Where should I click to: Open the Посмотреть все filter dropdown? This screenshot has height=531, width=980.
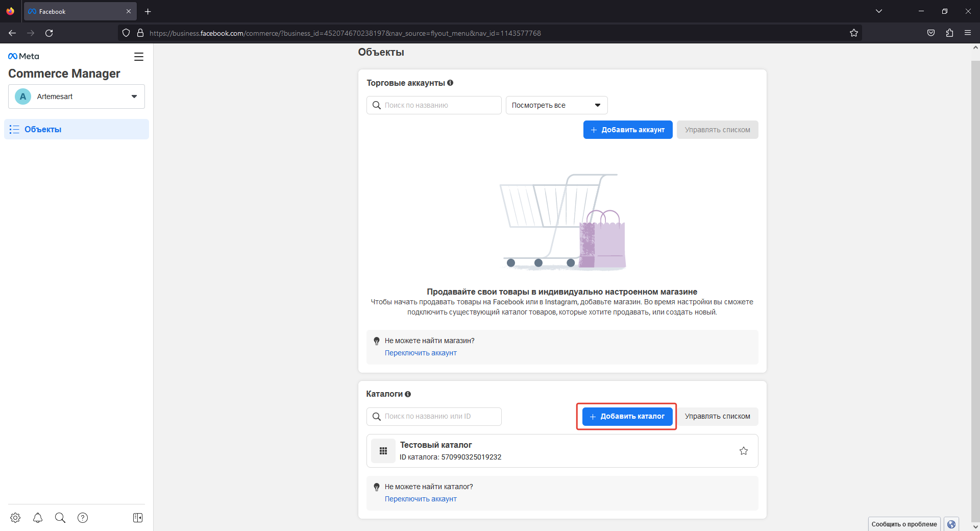pyautogui.click(x=557, y=105)
